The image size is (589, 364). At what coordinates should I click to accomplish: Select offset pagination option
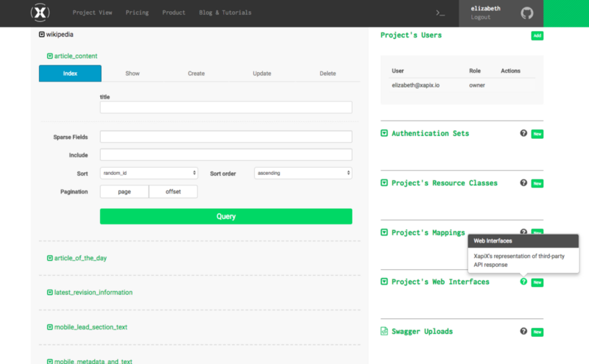(x=173, y=191)
